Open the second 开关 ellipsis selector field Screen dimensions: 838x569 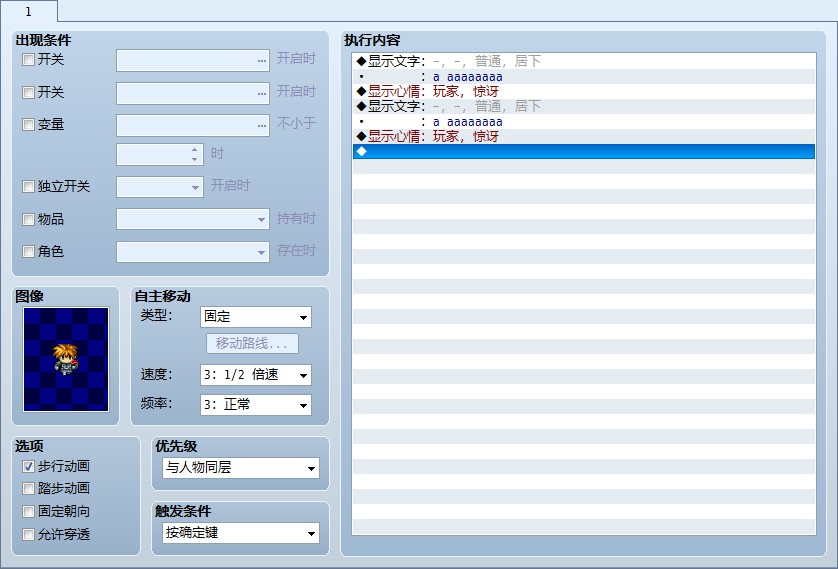point(193,93)
